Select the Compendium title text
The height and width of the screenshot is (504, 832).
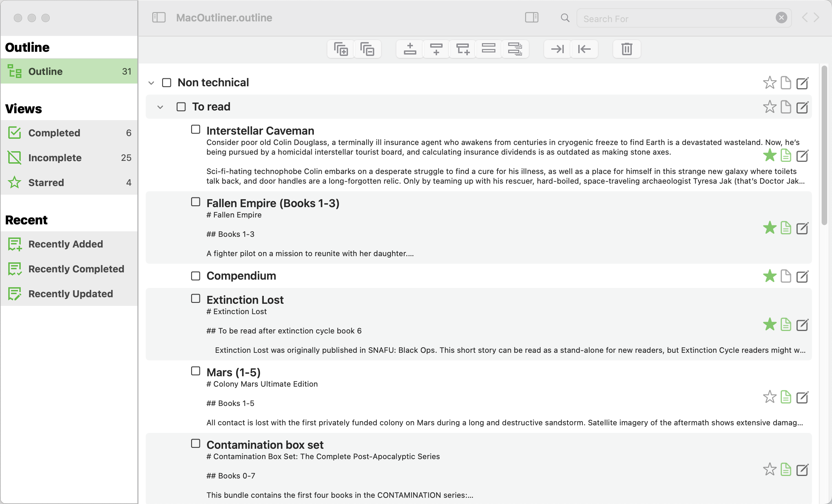241,276
